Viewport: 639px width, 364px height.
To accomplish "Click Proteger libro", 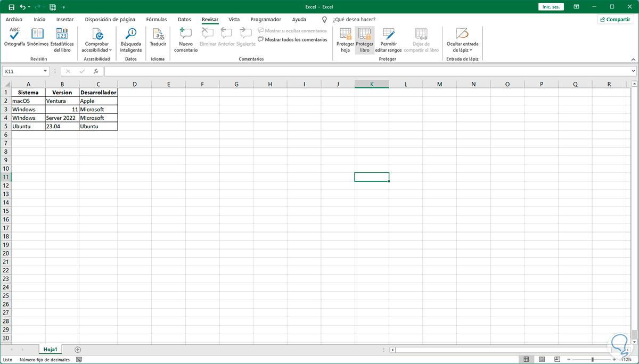I will (365, 40).
